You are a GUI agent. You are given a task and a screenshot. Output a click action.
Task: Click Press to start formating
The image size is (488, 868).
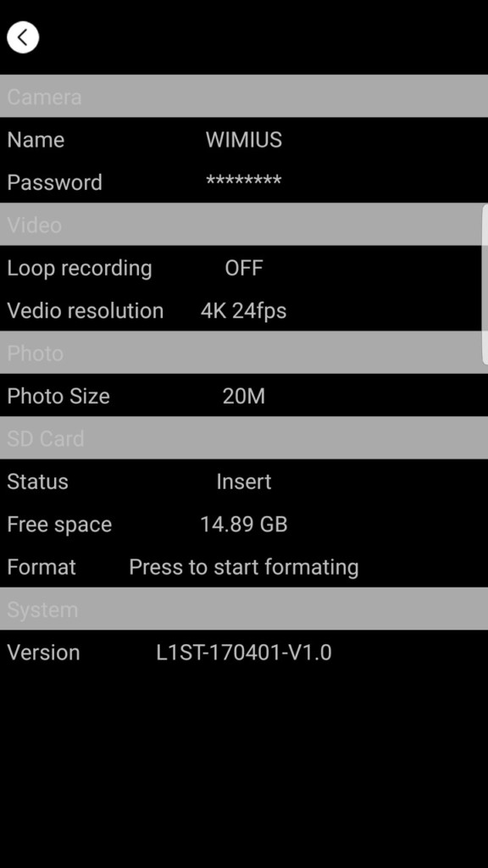pos(244,567)
